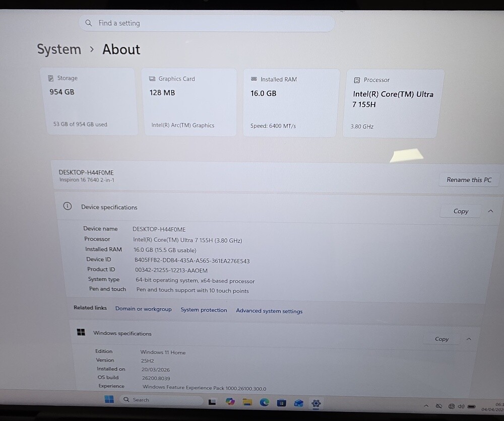Open the Processor Intel Core Ultra card
The width and height of the screenshot is (504, 421).
point(394,104)
